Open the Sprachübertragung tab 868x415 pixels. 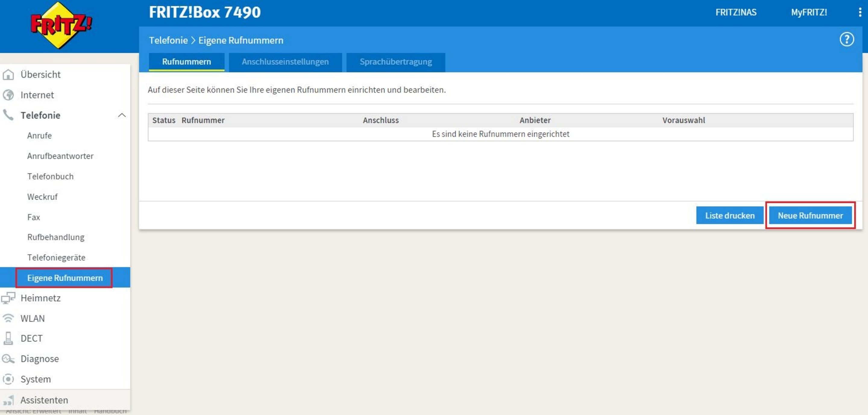click(x=396, y=62)
